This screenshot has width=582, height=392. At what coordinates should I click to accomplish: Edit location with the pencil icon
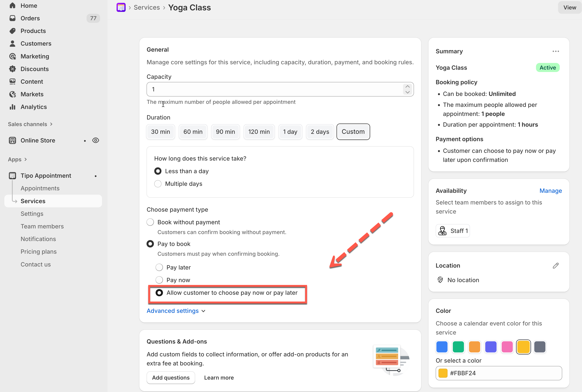click(x=555, y=266)
